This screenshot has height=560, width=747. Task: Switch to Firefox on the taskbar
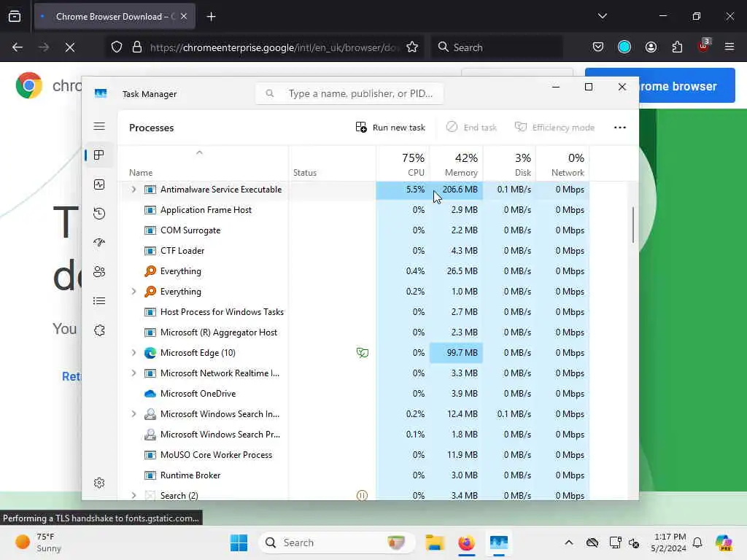tap(466, 542)
